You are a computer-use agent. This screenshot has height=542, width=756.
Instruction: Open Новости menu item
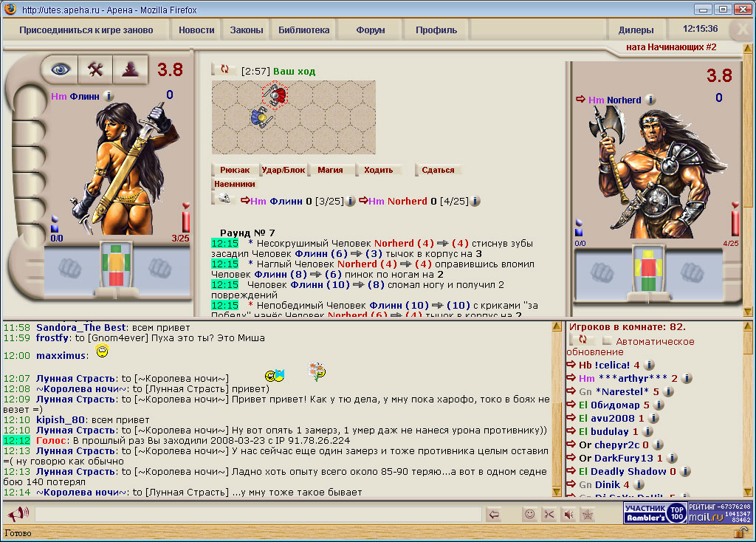(196, 30)
